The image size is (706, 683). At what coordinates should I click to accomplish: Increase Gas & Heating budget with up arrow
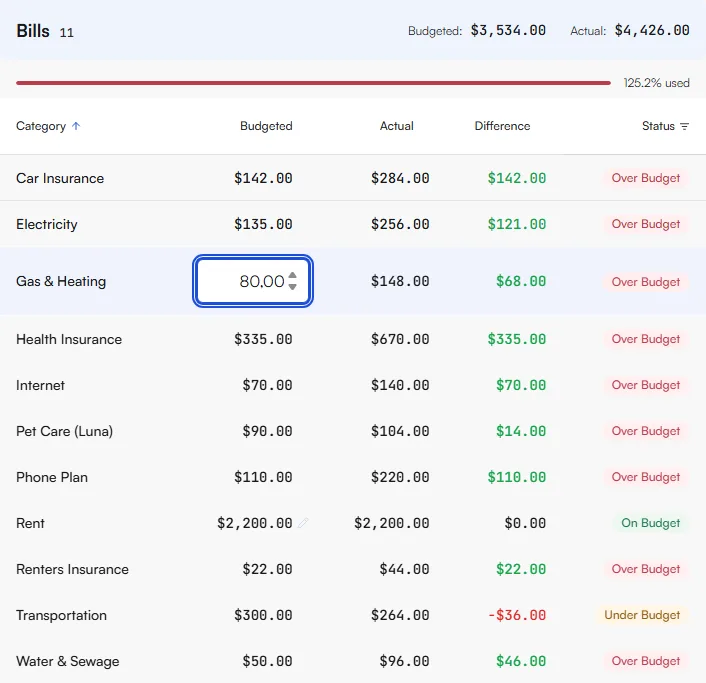click(x=293, y=276)
